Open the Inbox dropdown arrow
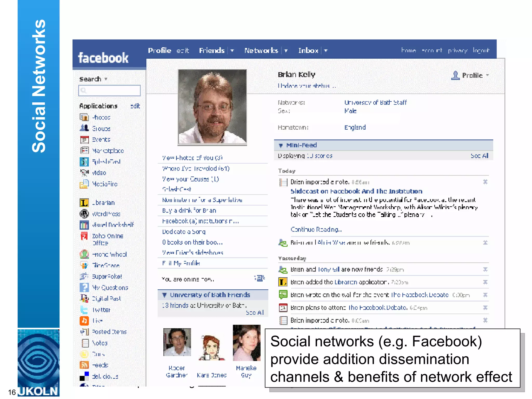The image size is (532, 399). tap(326, 51)
